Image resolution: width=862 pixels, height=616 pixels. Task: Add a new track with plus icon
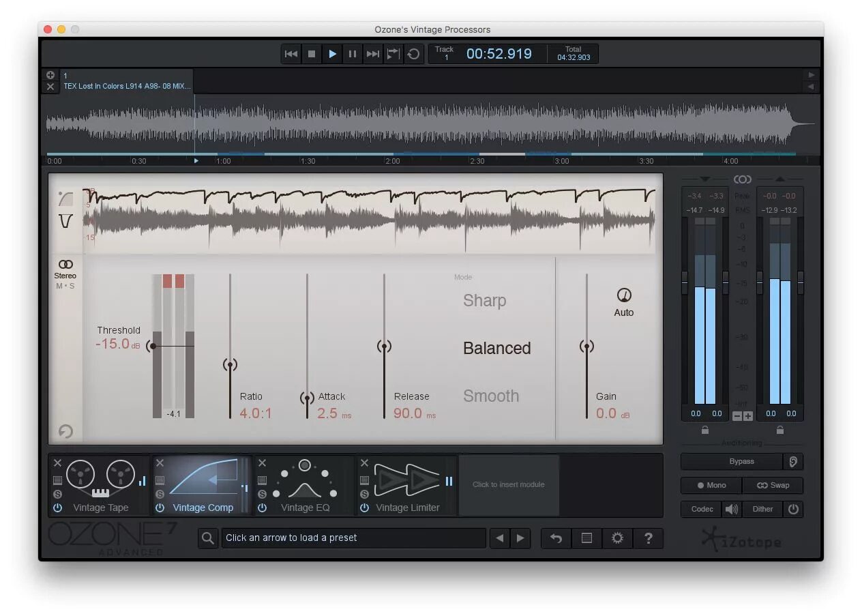tap(50, 75)
